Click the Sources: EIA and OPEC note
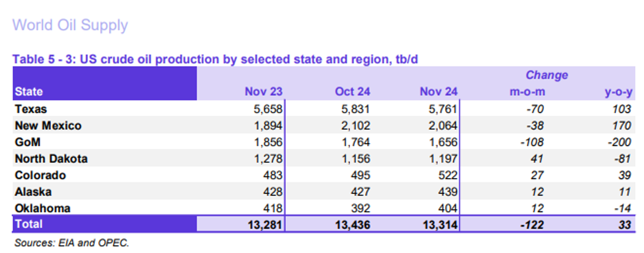This screenshot has height=253, width=644. [72, 243]
